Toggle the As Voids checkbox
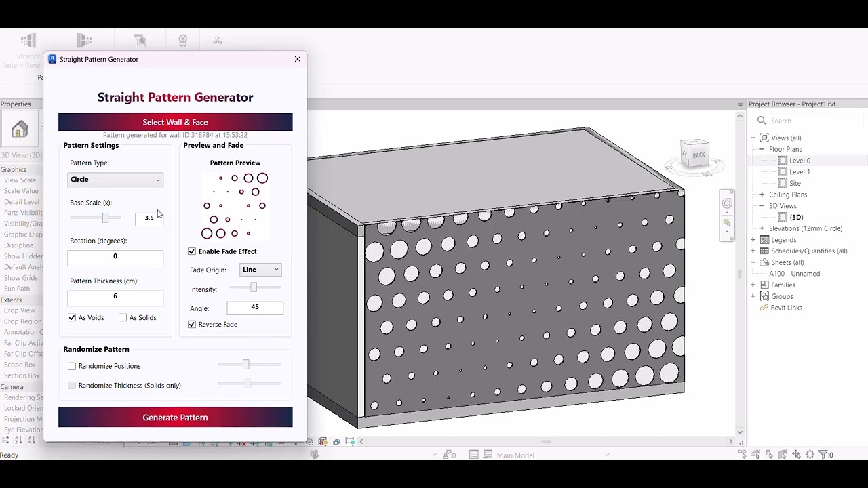Screen dimensions: 868x488 click(72, 318)
